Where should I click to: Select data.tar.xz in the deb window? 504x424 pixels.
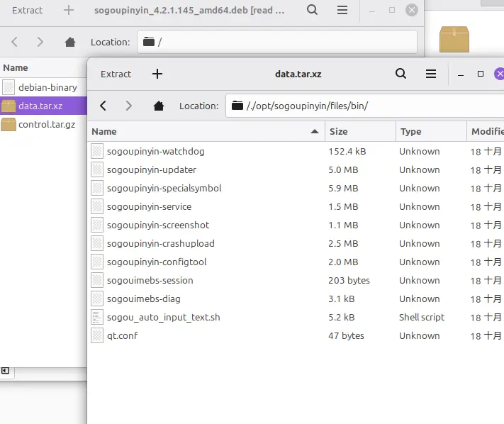(43, 106)
